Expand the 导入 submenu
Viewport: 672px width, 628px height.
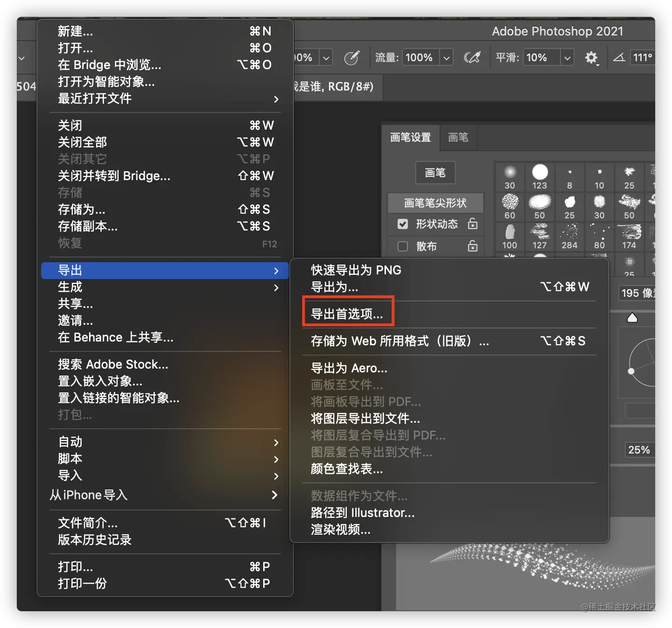[165, 475]
